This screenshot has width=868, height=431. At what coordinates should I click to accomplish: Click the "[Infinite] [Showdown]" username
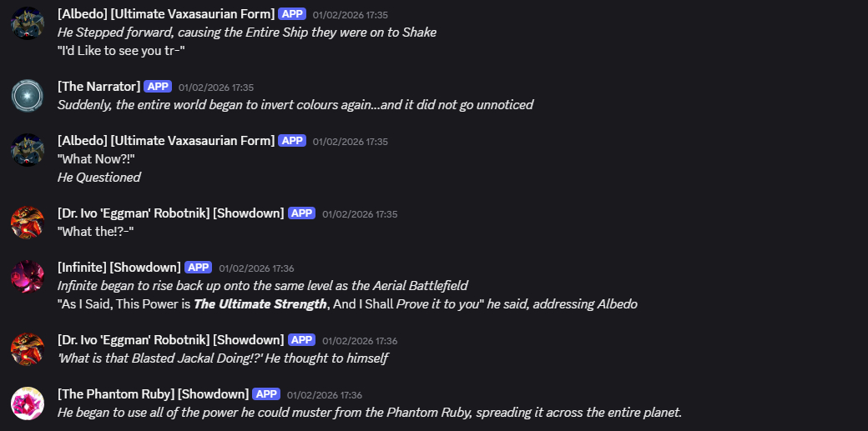pyautogui.click(x=119, y=268)
